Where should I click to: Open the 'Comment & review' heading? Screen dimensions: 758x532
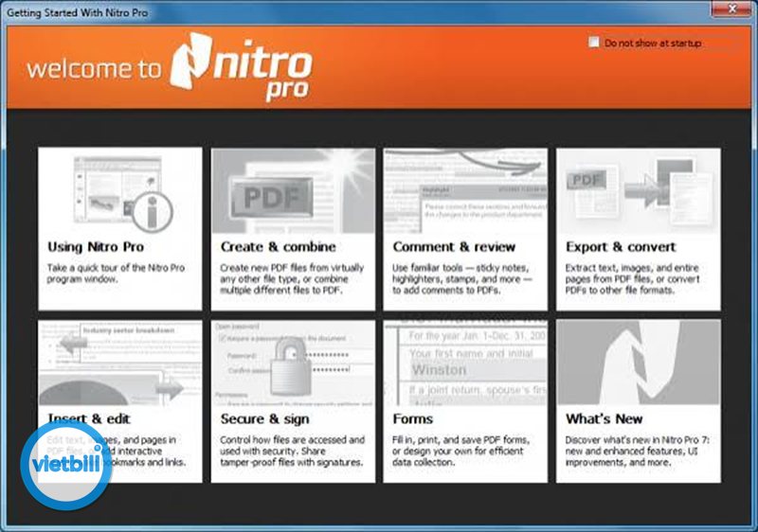[454, 247]
